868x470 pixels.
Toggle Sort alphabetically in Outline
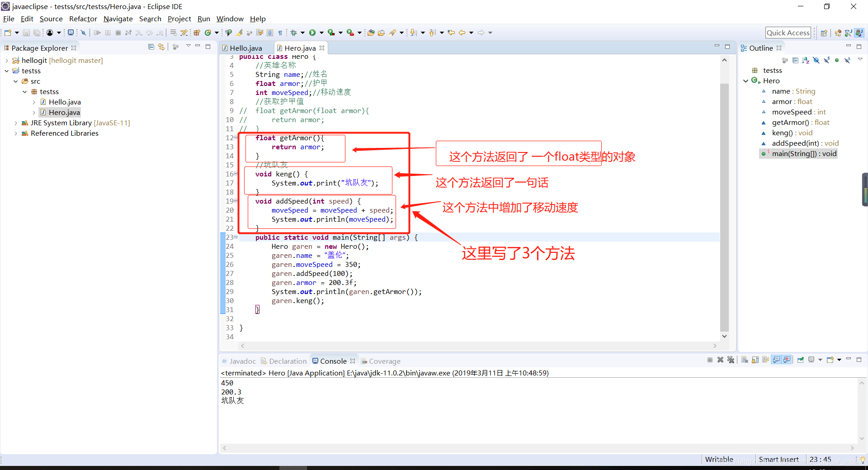point(806,60)
